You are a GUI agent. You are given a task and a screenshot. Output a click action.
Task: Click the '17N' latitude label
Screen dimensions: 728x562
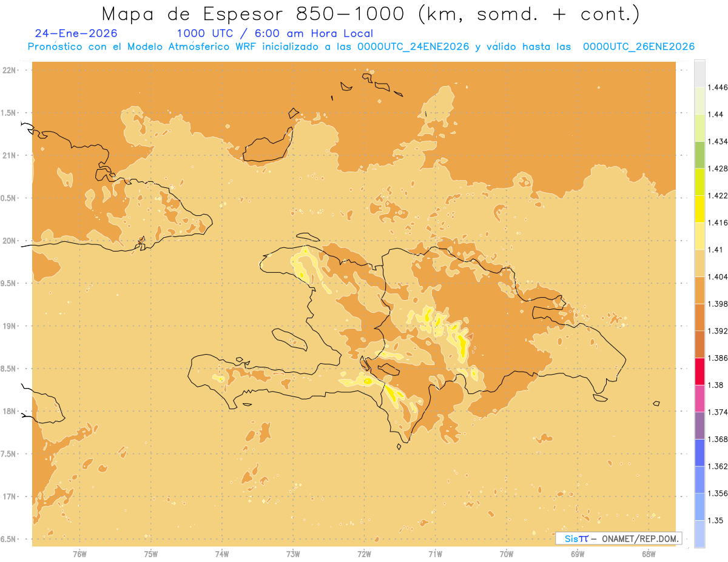(10, 497)
